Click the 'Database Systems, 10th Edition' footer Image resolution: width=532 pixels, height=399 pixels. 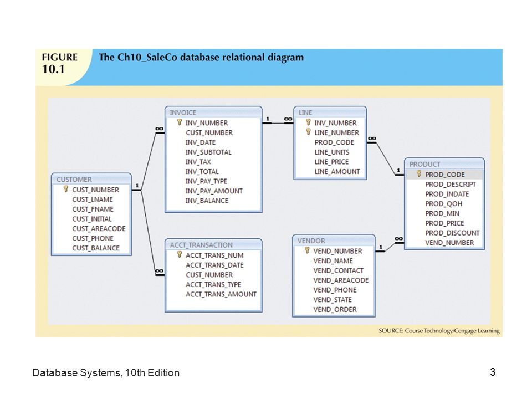[106, 372]
